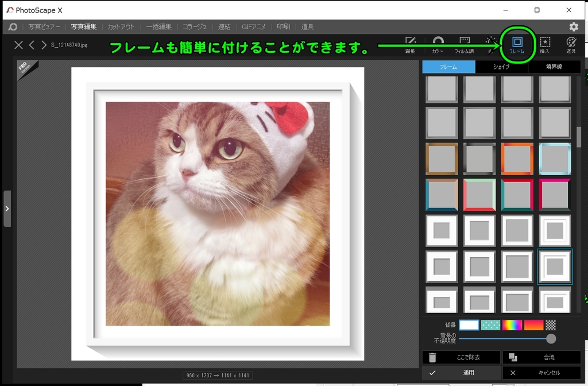Viewport: 588px width, 386px height.
Task: Adjust background opacity slider handle
Action: 551,339
